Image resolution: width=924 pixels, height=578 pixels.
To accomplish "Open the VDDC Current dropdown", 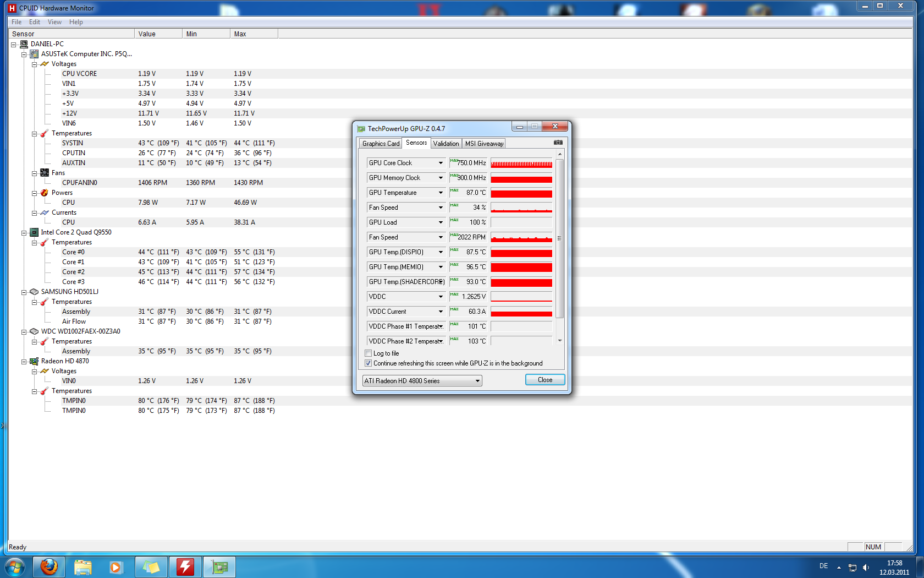I will click(441, 312).
